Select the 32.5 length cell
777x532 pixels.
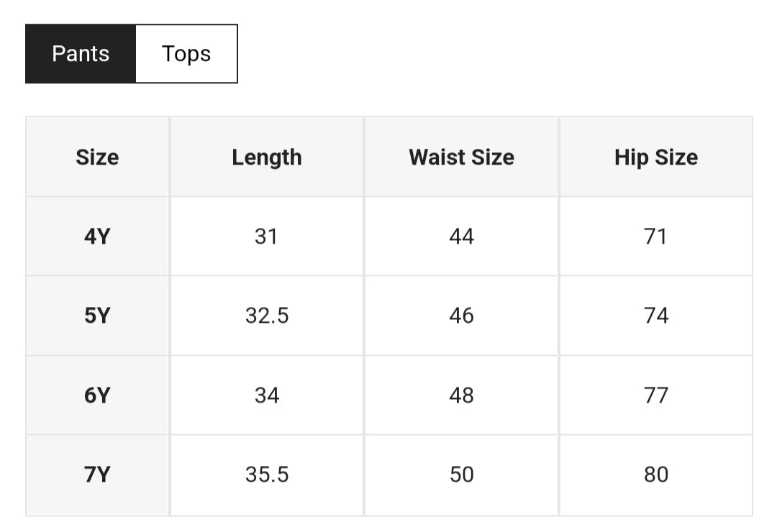(x=267, y=316)
